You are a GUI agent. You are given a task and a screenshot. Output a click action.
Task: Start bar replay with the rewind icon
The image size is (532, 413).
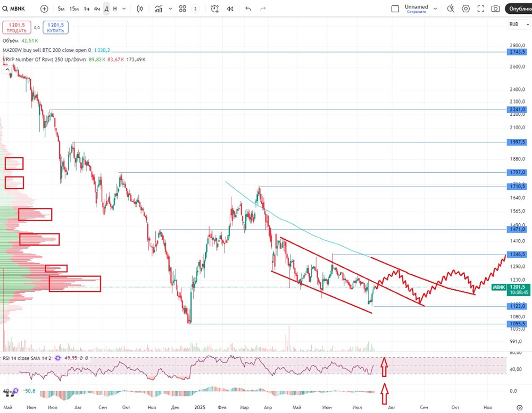coord(230,9)
